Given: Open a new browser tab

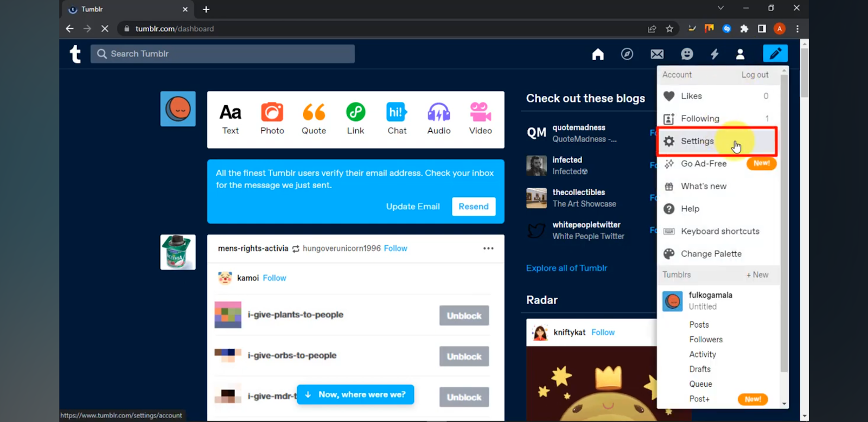Looking at the screenshot, I should [206, 9].
